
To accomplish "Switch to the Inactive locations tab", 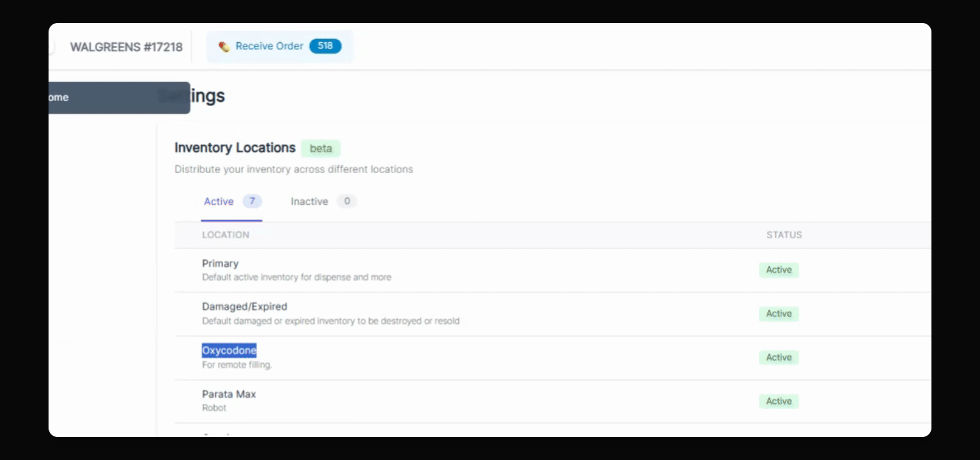I will point(323,202).
